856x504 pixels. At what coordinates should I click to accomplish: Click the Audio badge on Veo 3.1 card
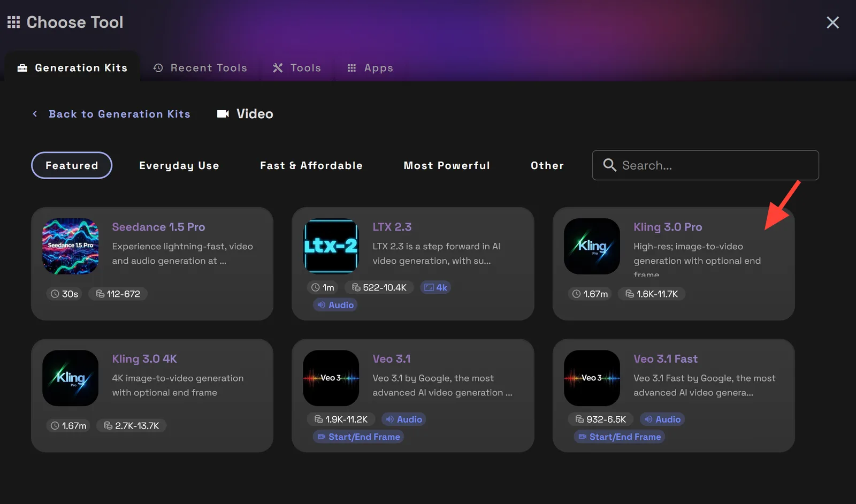404,419
